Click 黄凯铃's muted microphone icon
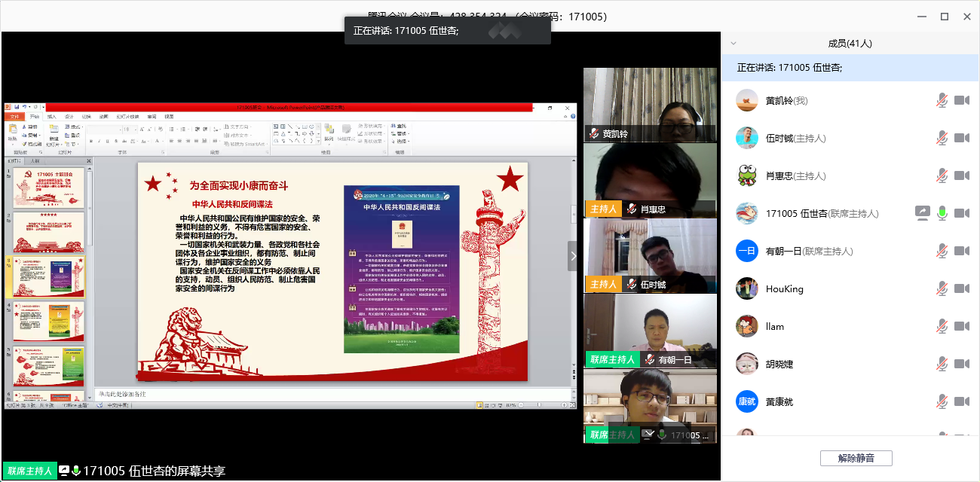This screenshot has height=482, width=980. (942, 100)
